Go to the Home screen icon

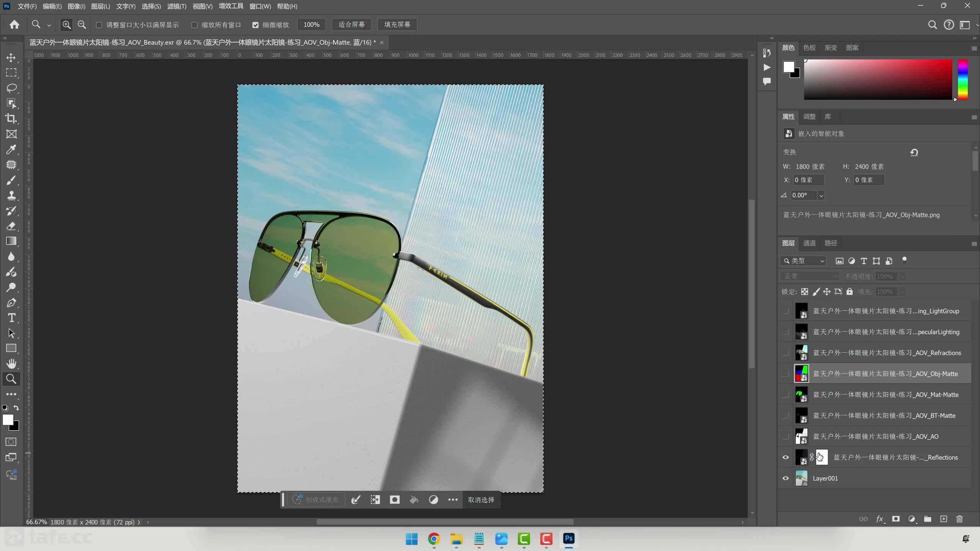15,25
